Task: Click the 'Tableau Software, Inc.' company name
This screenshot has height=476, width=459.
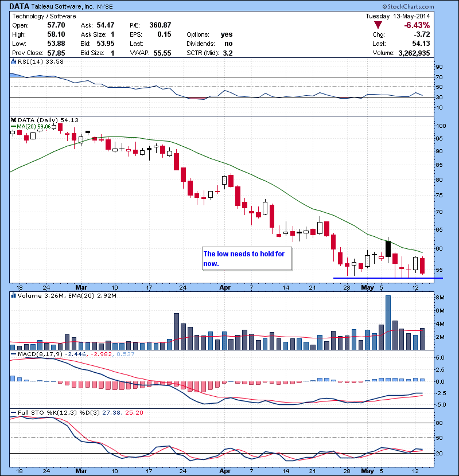Action: pos(63,6)
